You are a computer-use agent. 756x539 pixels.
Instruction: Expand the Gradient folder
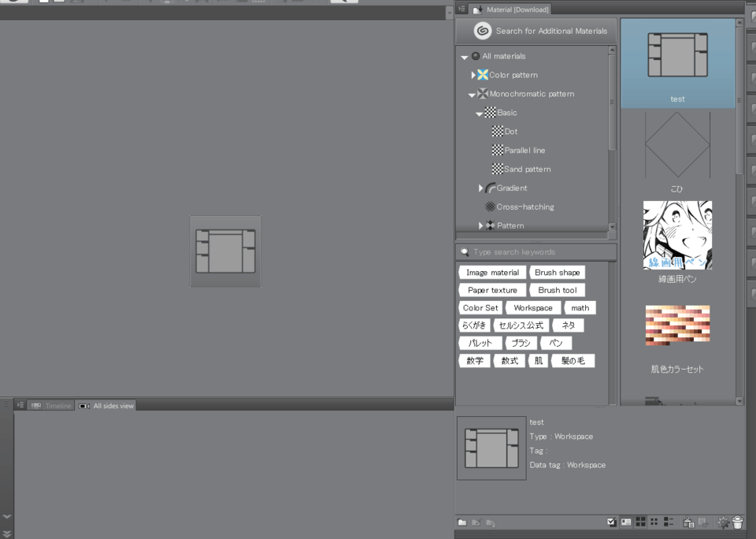pyautogui.click(x=480, y=188)
